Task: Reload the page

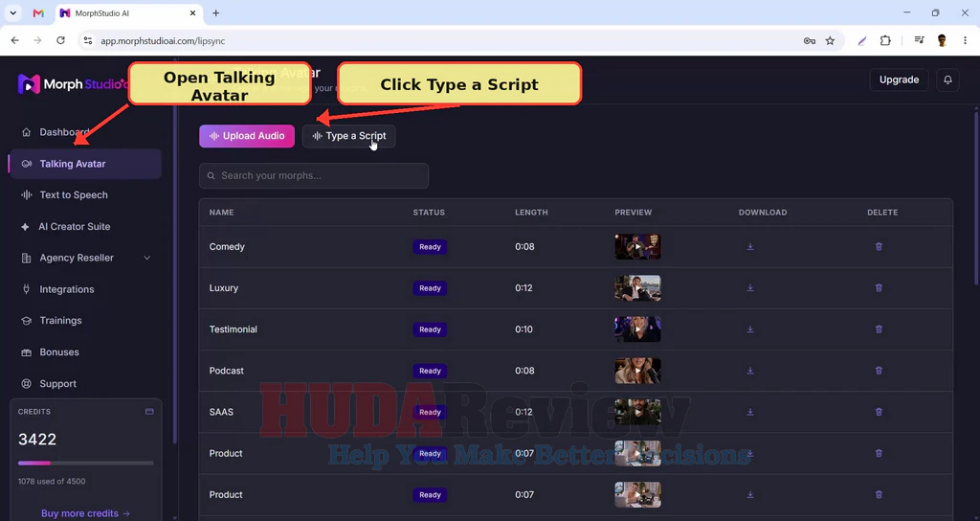Action: point(60,40)
